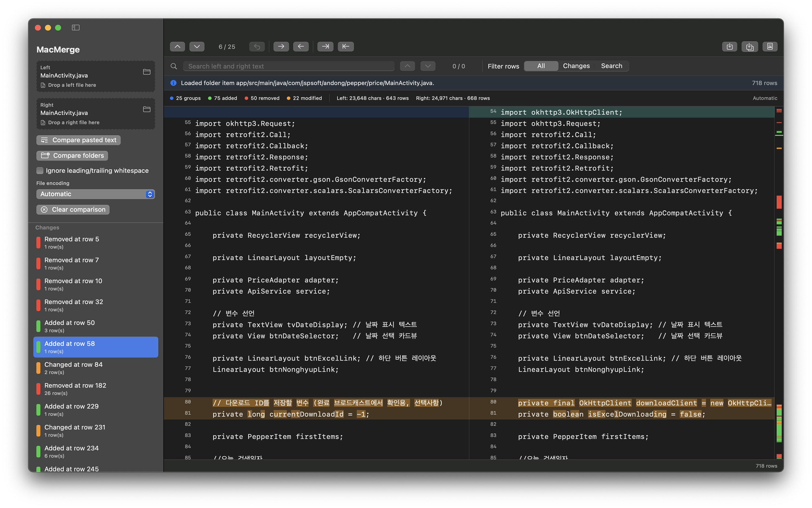Viewport: 812px width, 508px height.
Task: Click left line 69 PriceAdapter adapter
Action: pyautogui.click(x=275, y=280)
